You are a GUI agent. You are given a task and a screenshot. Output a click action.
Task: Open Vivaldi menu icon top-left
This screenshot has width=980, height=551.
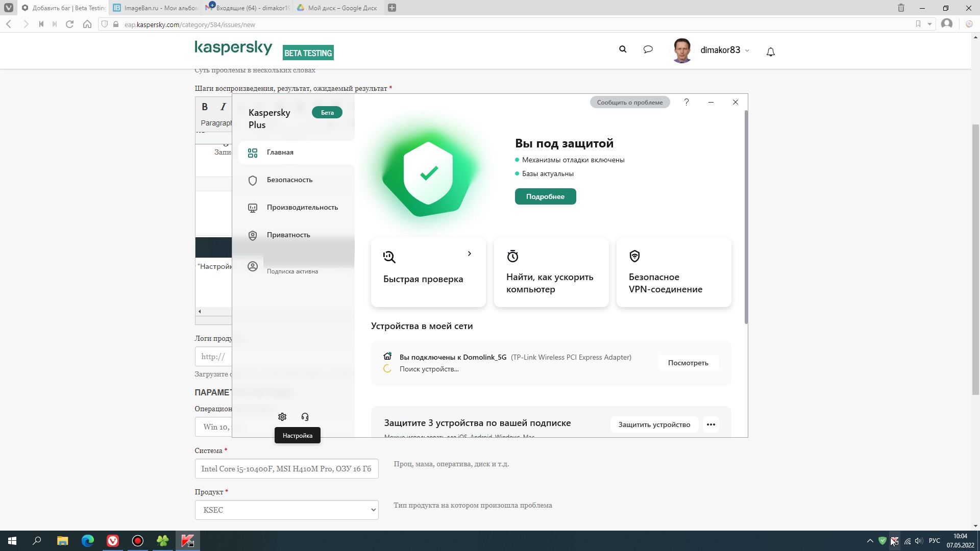[x=8, y=8]
